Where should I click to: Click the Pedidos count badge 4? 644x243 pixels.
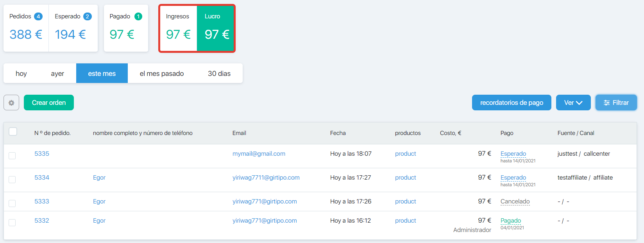click(x=38, y=16)
